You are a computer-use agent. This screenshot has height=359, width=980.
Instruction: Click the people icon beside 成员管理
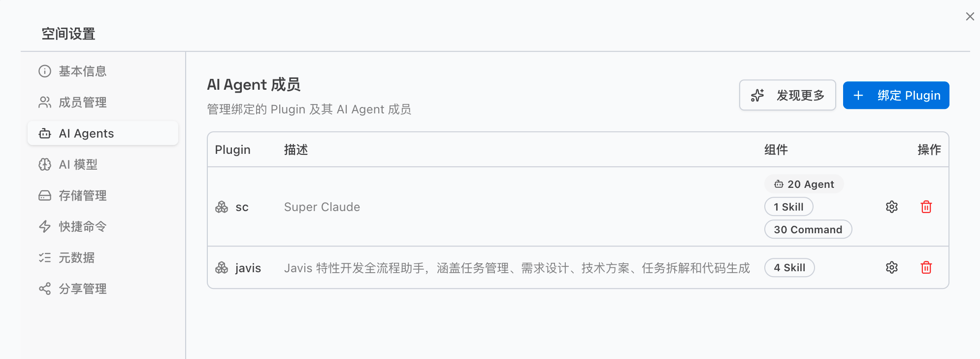coord(45,102)
